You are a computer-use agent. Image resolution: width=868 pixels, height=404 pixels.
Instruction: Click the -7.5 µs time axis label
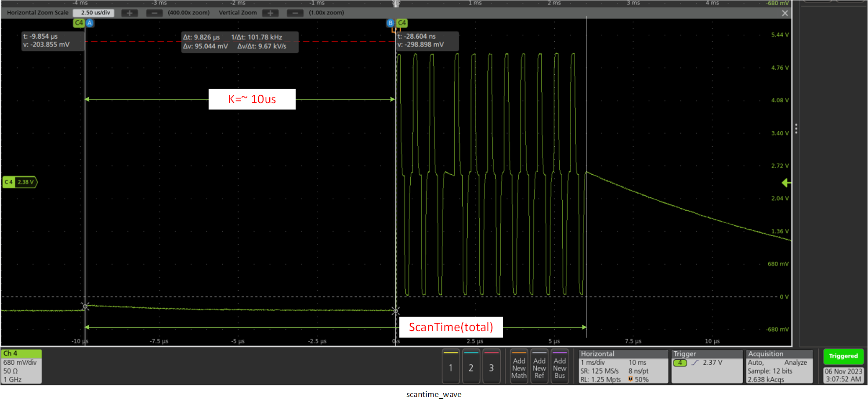tap(159, 341)
